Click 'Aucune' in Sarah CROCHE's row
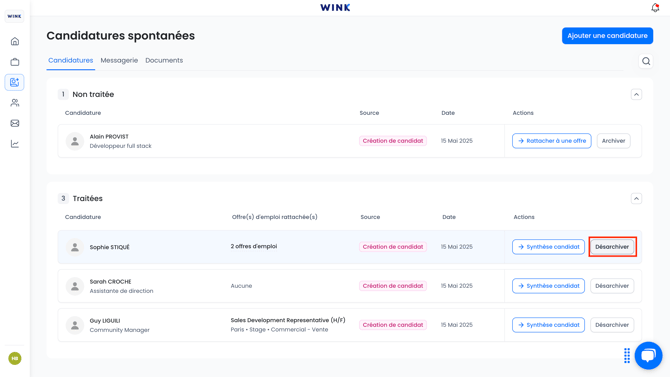Screen dimensions: 670x377 pos(241,286)
